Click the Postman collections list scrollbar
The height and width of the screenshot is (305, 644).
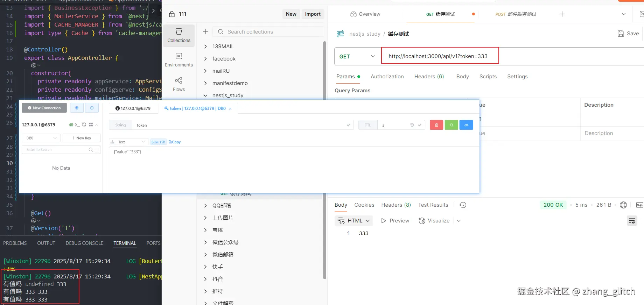(x=324, y=160)
